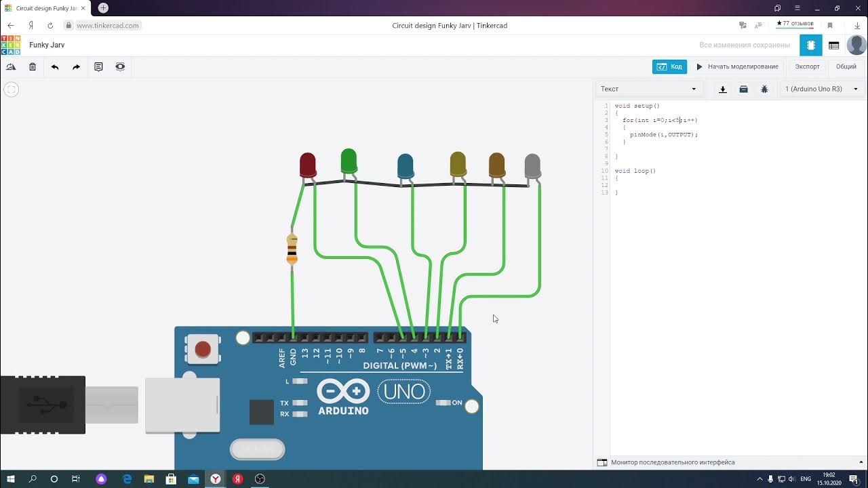Screen dimensions: 868x488
Task: Select the green LED
Action: [349, 161]
